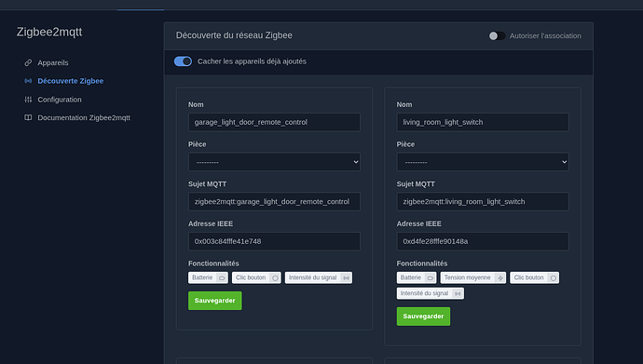
Task: Toggle Autoriser l'association switch
Action: click(x=497, y=36)
